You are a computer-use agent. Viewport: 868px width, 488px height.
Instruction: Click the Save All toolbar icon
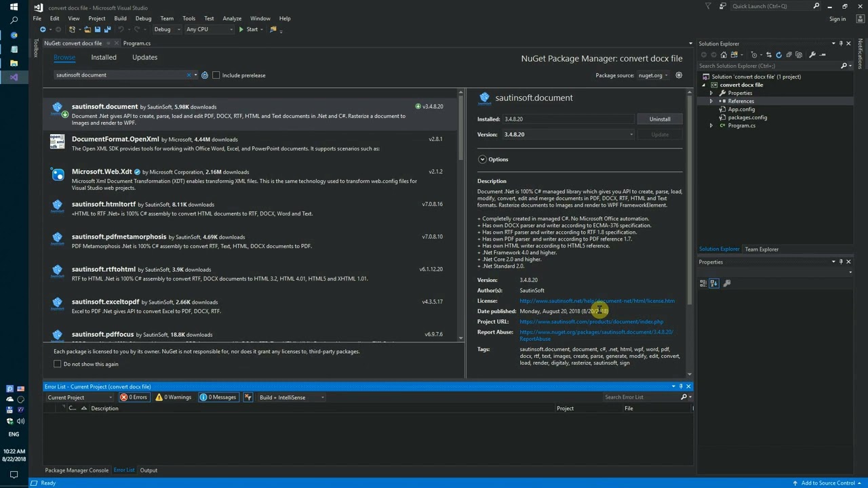click(x=107, y=30)
